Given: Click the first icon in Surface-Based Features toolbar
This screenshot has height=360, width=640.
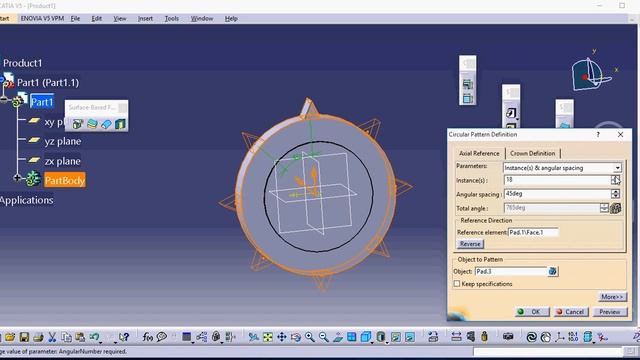Looking at the screenshot, I should (78, 124).
